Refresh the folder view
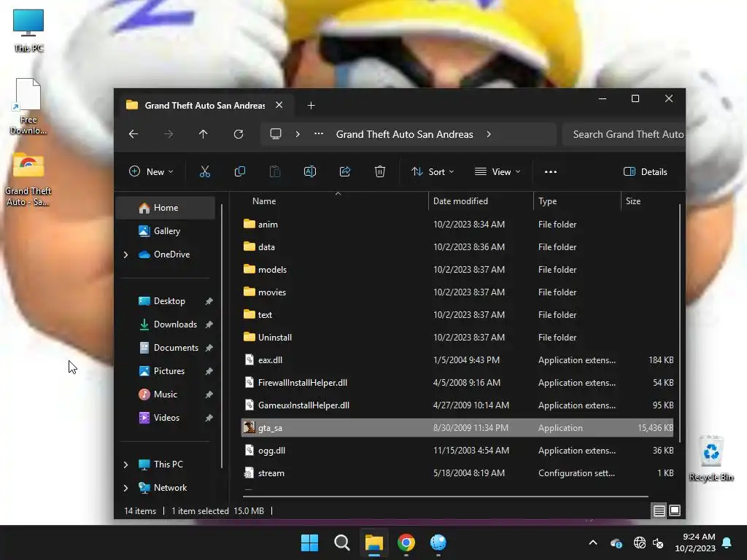Screen dimensions: 747x560 [x=239, y=134]
